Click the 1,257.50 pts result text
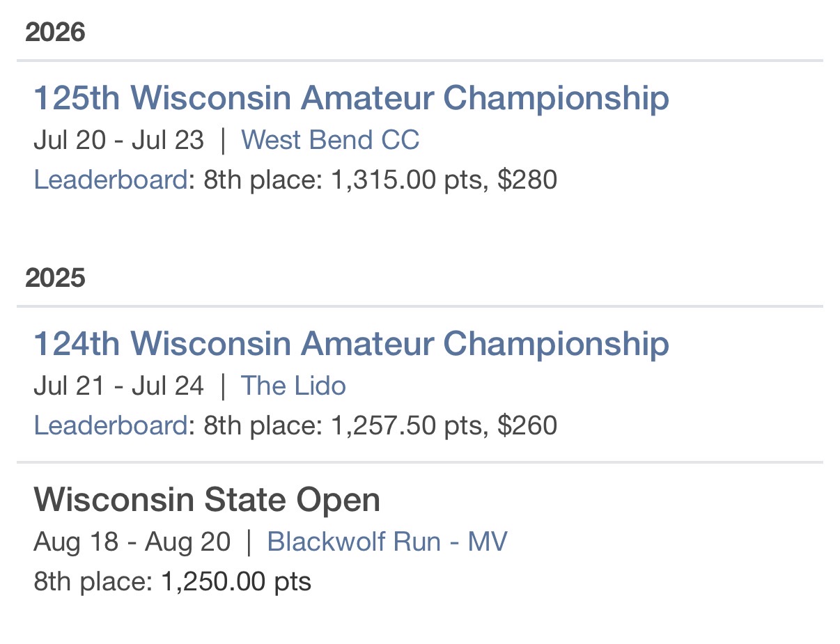 (x=407, y=425)
